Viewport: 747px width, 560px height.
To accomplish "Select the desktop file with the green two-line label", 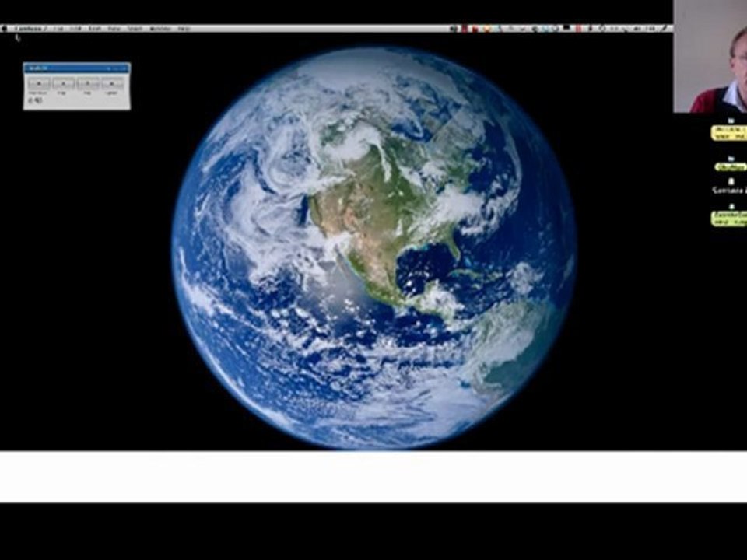I will point(730,216).
